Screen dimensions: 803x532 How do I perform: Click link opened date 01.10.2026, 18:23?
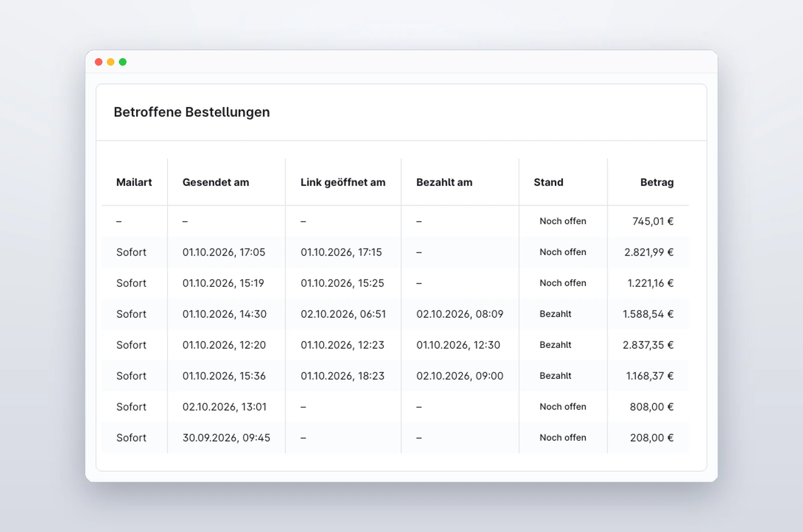tap(343, 376)
